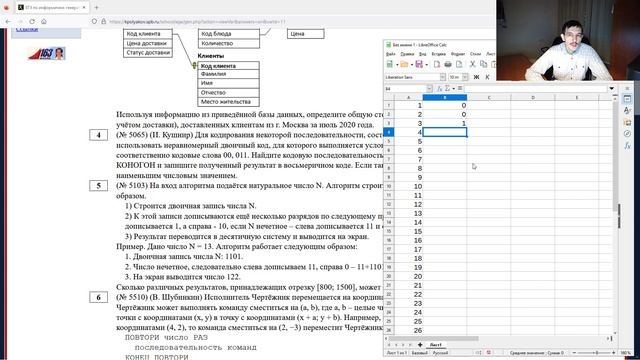
Task: Click zoom out minus in Calc status bar
Action: pyautogui.click(x=574, y=353)
